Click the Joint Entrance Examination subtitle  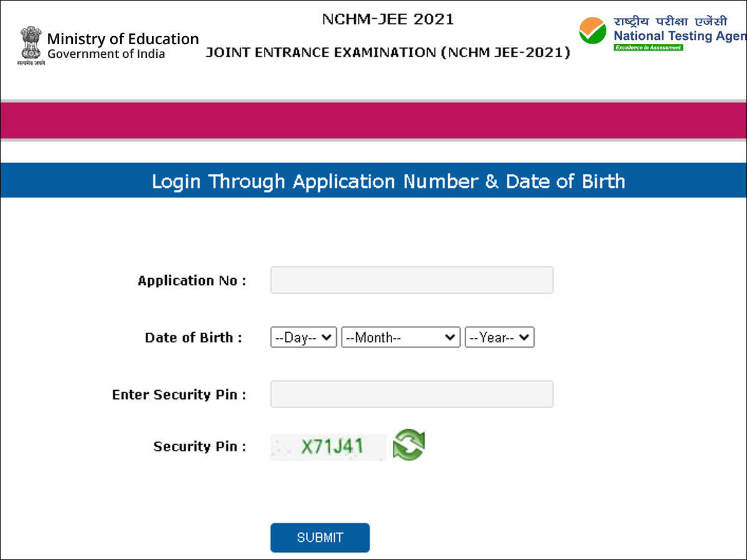(x=388, y=52)
